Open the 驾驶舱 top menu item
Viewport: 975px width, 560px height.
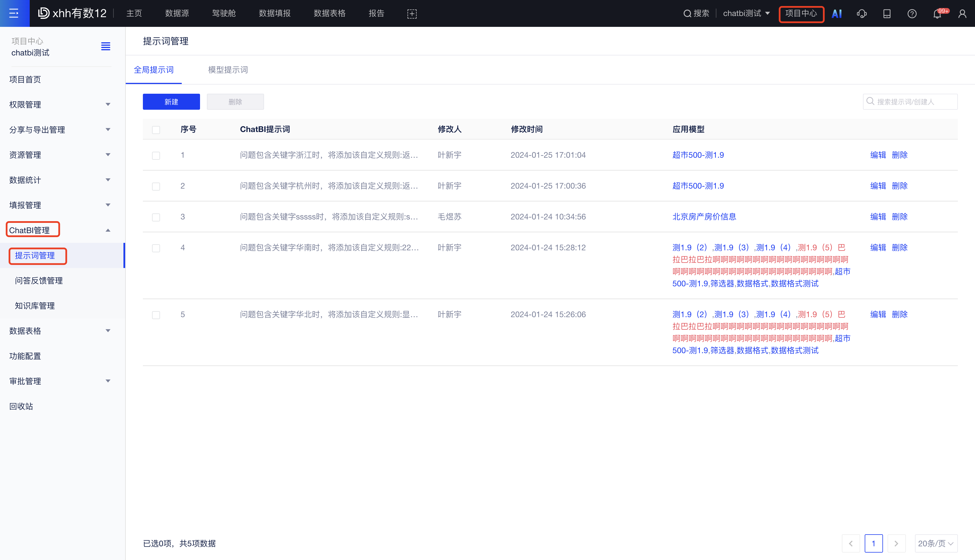224,13
